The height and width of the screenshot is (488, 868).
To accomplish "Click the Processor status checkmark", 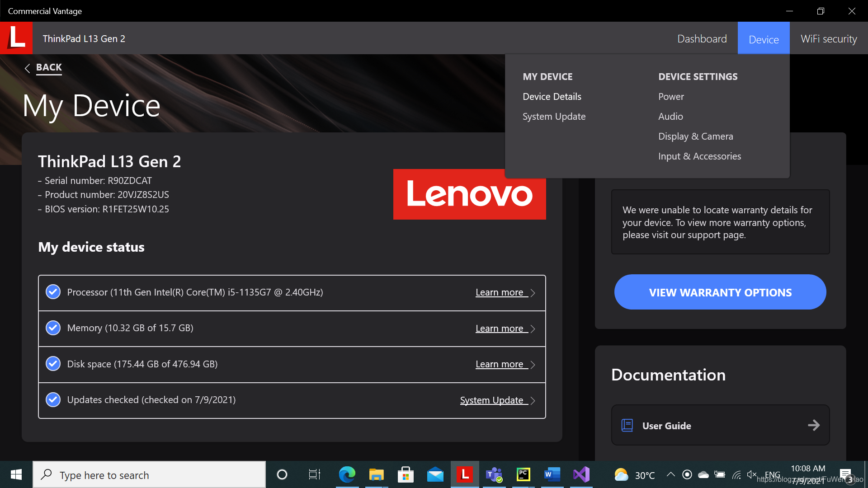I will [x=53, y=292].
